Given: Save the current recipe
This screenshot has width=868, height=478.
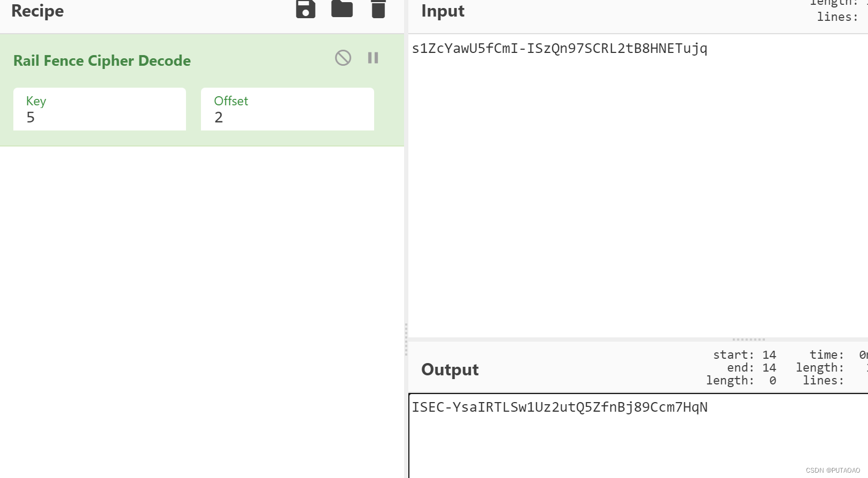Looking at the screenshot, I should [x=306, y=9].
